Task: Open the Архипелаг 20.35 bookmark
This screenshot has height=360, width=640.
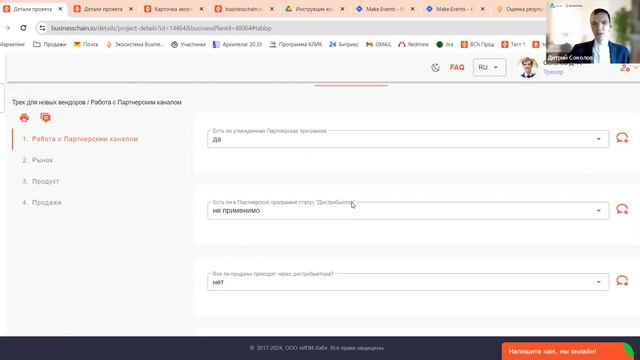Action: coord(238,44)
